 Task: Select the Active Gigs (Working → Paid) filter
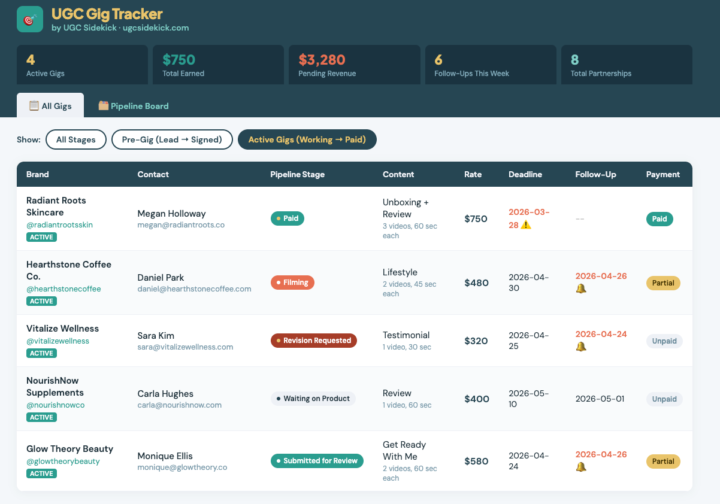[307, 140]
